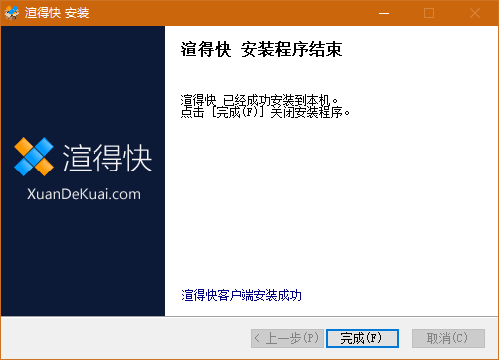Click the large 渲得快 brand name text
The width and height of the screenshot is (499, 360).
click(107, 158)
